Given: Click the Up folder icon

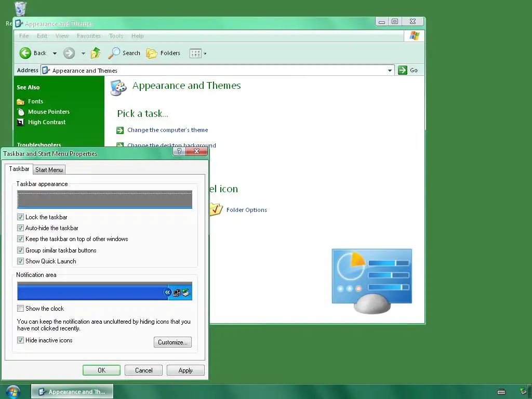Looking at the screenshot, I should 96,53.
